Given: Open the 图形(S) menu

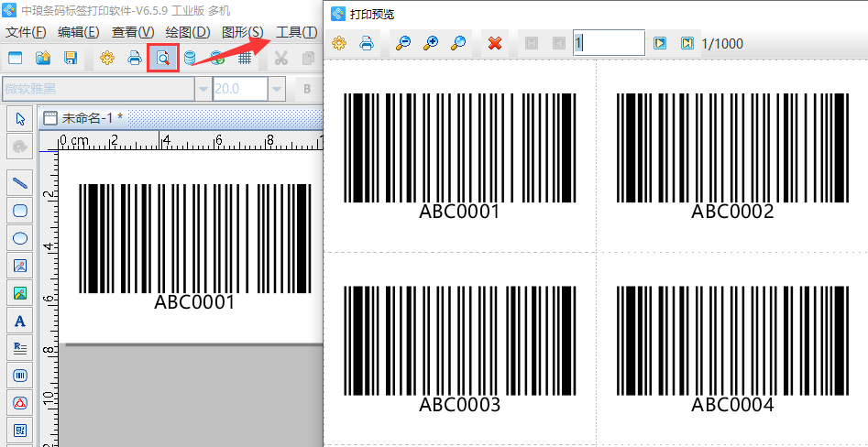Looking at the screenshot, I should (x=243, y=32).
